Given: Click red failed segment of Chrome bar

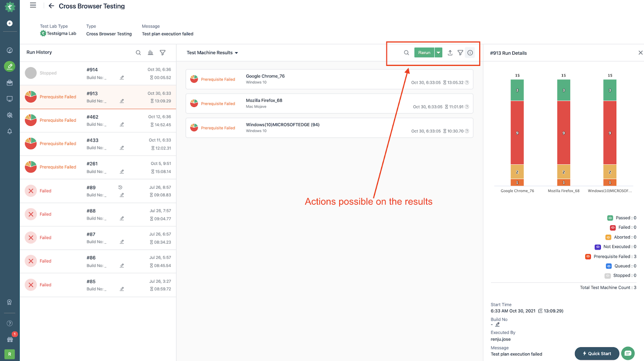Looking at the screenshot, I should [517, 133].
